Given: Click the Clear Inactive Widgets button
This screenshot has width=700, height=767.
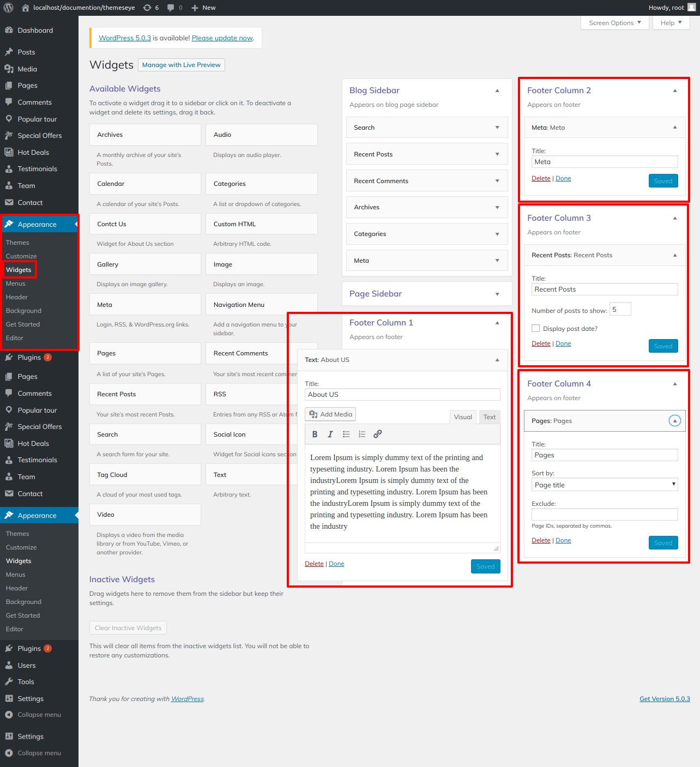Looking at the screenshot, I should click(128, 628).
